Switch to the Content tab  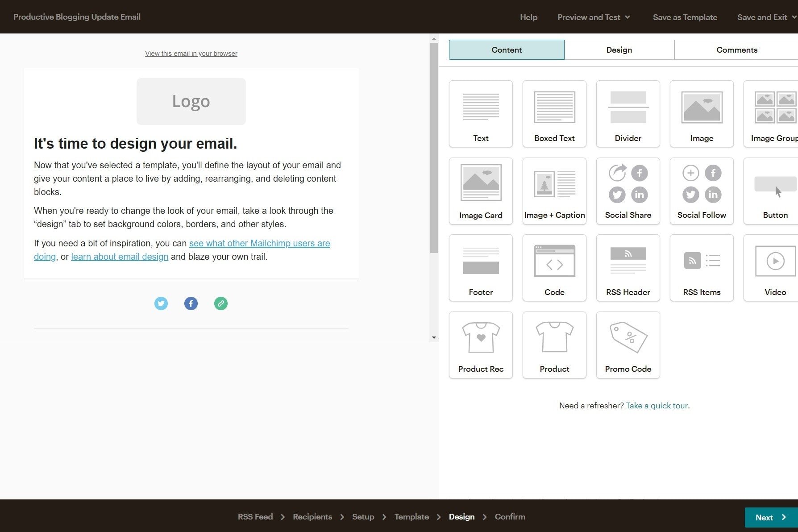[507, 50]
